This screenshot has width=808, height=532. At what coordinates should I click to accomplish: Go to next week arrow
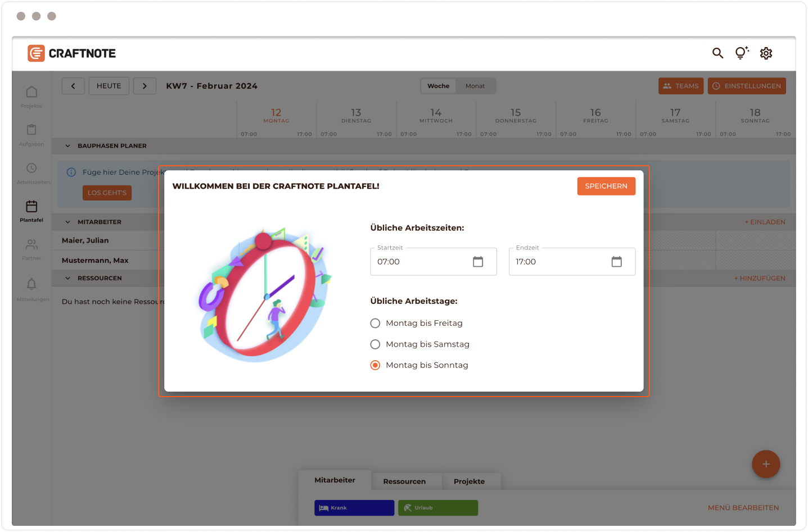[145, 86]
